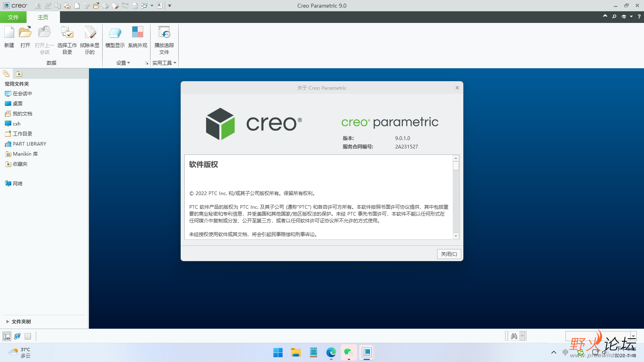The image size is (644, 362).
Task: Click the windows switcher icon in quick access toolbar
Action: [x=144, y=6]
